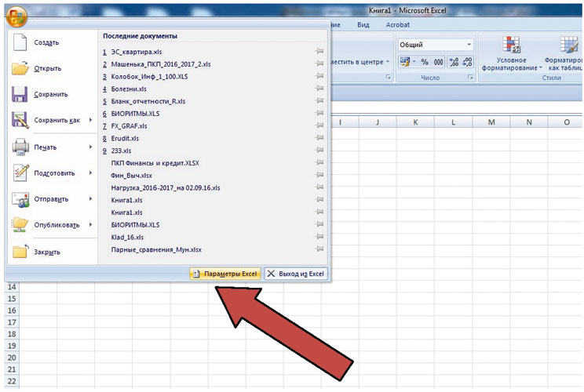Click Выход из Excel button
This screenshot has height=392, width=584.
tap(296, 274)
